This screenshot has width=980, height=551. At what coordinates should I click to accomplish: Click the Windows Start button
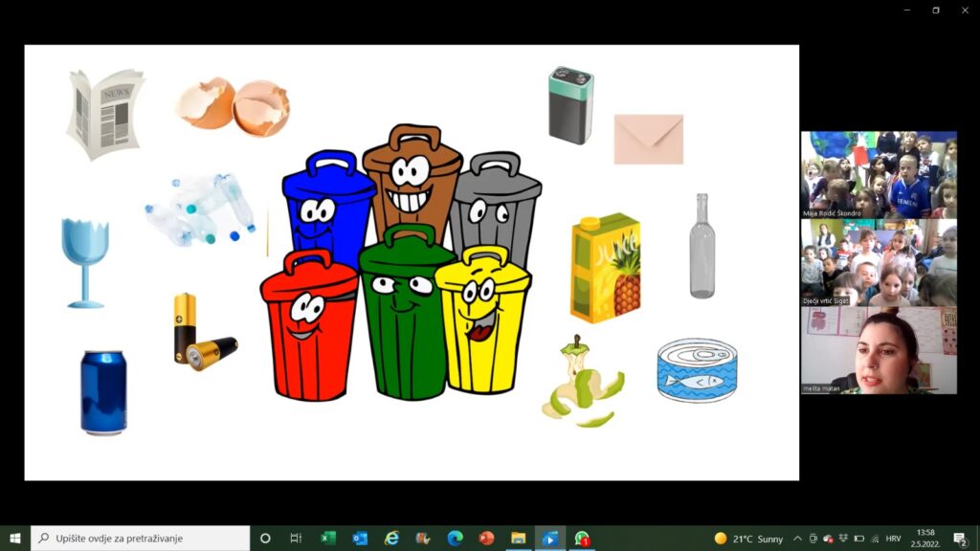tap(15, 539)
